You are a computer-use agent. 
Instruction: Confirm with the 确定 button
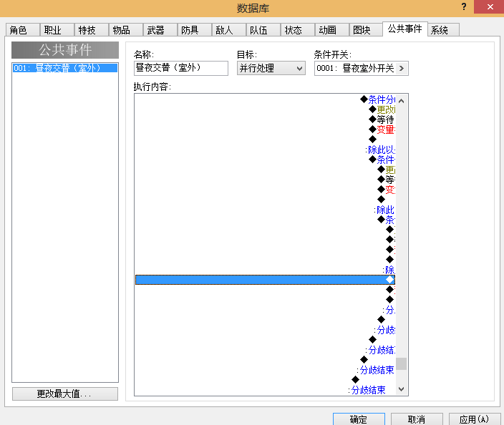pos(359,419)
